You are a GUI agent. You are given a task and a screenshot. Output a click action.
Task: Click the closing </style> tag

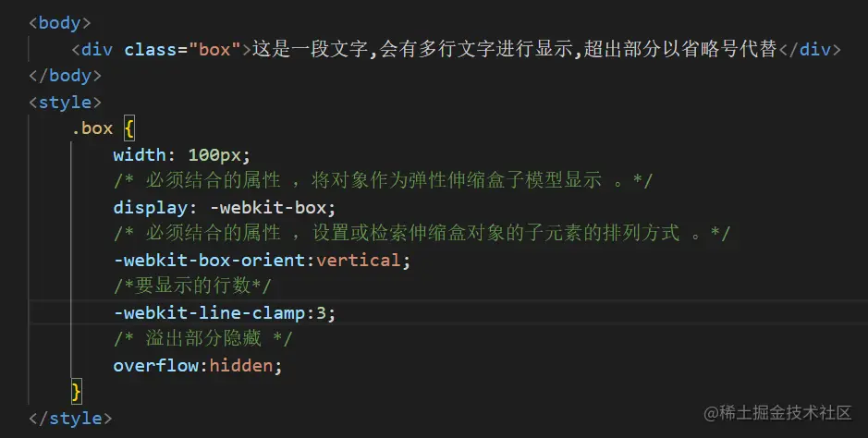70,418
